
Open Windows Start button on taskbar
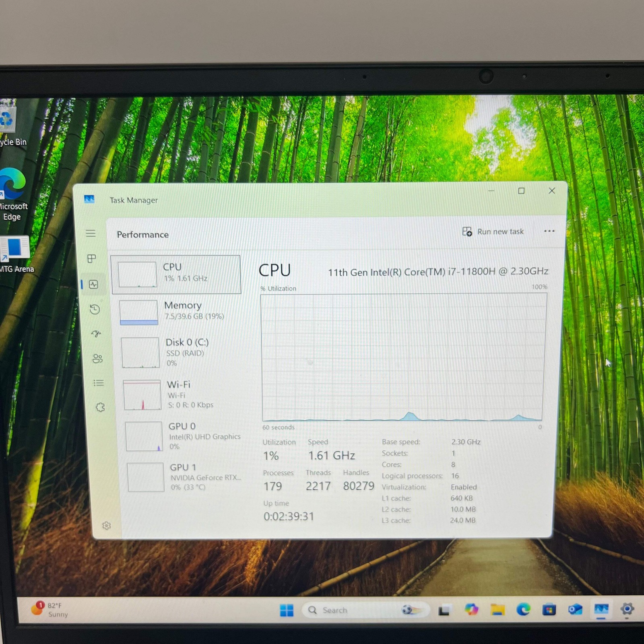pyautogui.click(x=287, y=610)
